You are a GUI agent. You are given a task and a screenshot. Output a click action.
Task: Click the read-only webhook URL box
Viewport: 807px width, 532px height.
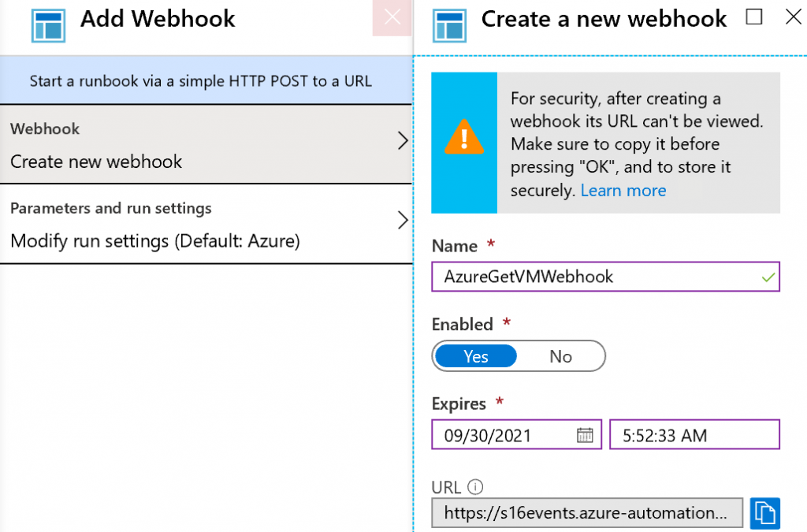(x=586, y=513)
